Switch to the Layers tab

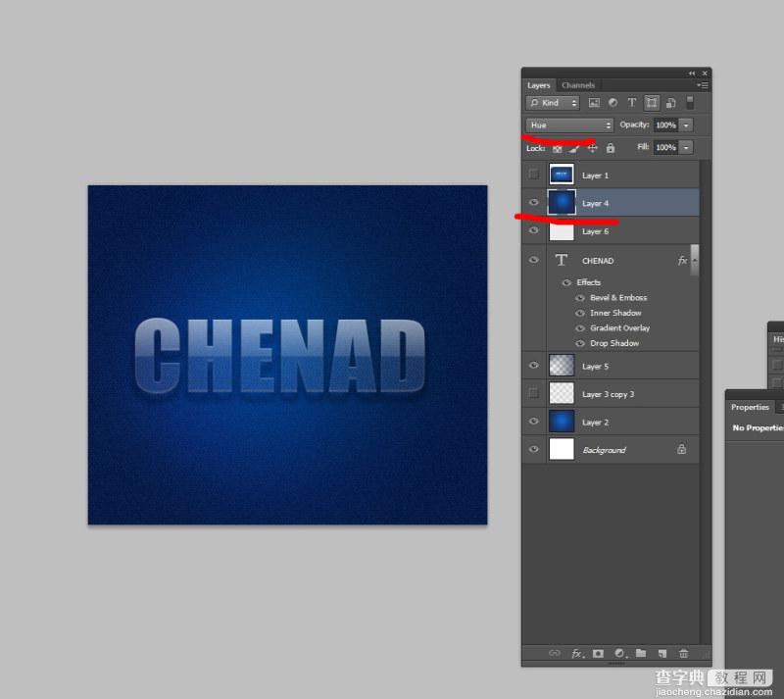point(538,85)
